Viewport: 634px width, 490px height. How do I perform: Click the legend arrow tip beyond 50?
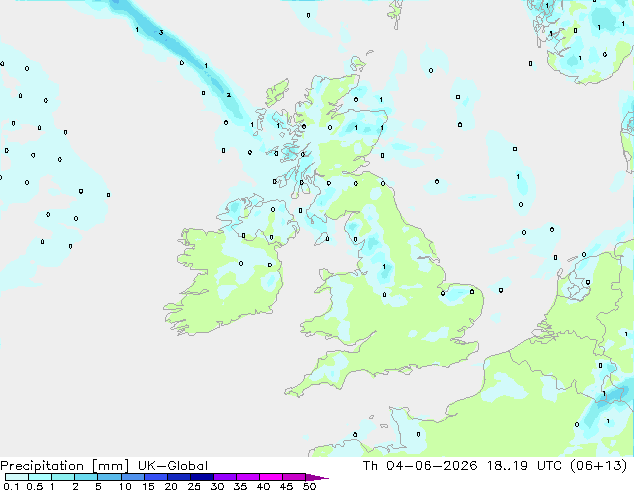[x=319, y=477]
